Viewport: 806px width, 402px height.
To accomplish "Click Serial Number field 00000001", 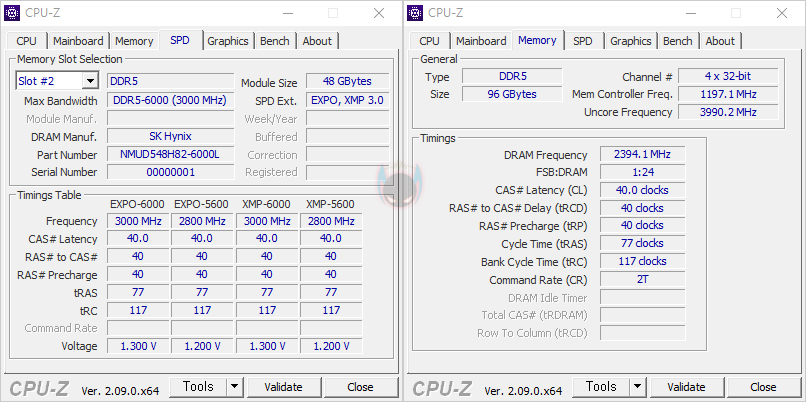I will [170, 172].
